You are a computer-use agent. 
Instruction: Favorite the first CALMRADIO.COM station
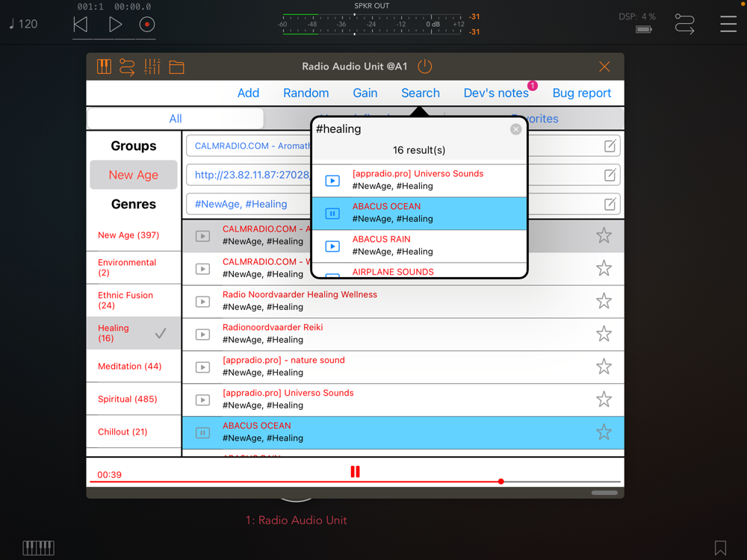(604, 235)
